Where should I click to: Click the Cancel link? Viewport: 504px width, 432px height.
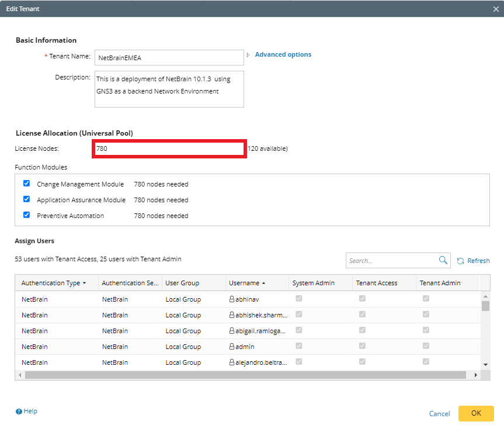click(x=439, y=414)
